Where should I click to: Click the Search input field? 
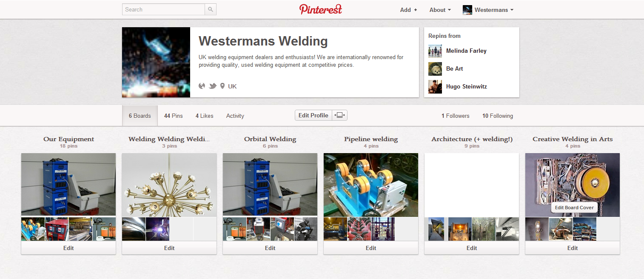[x=163, y=9]
